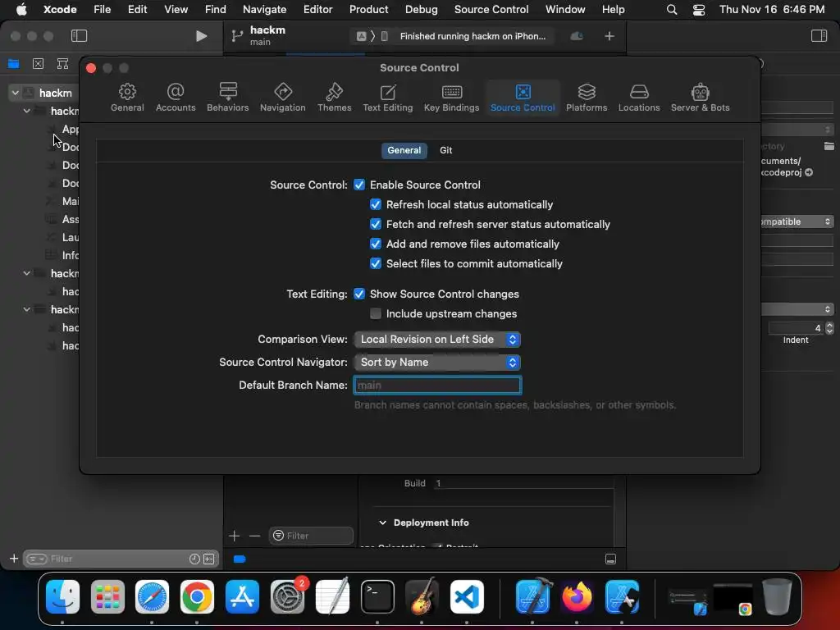The image size is (840, 630).
Task: Toggle Select files to commit automatically
Action: pos(376,263)
